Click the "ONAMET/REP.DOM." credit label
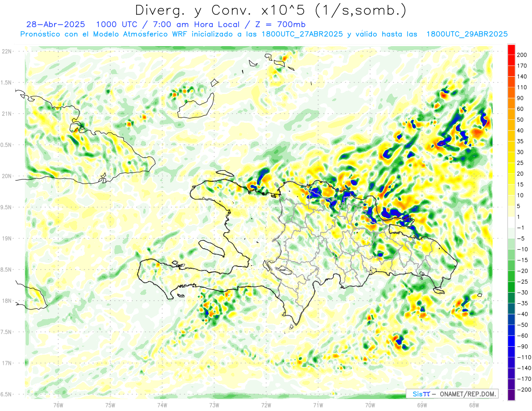 pyautogui.click(x=467, y=394)
